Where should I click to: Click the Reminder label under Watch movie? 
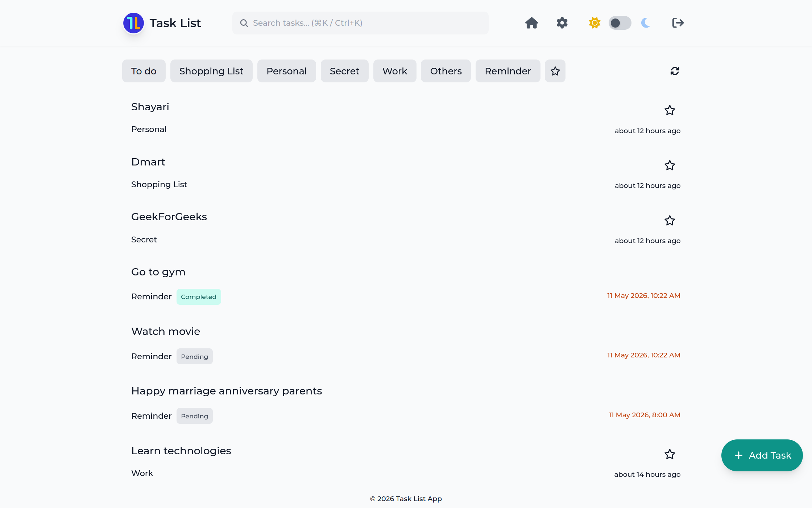pyautogui.click(x=152, y=356)
